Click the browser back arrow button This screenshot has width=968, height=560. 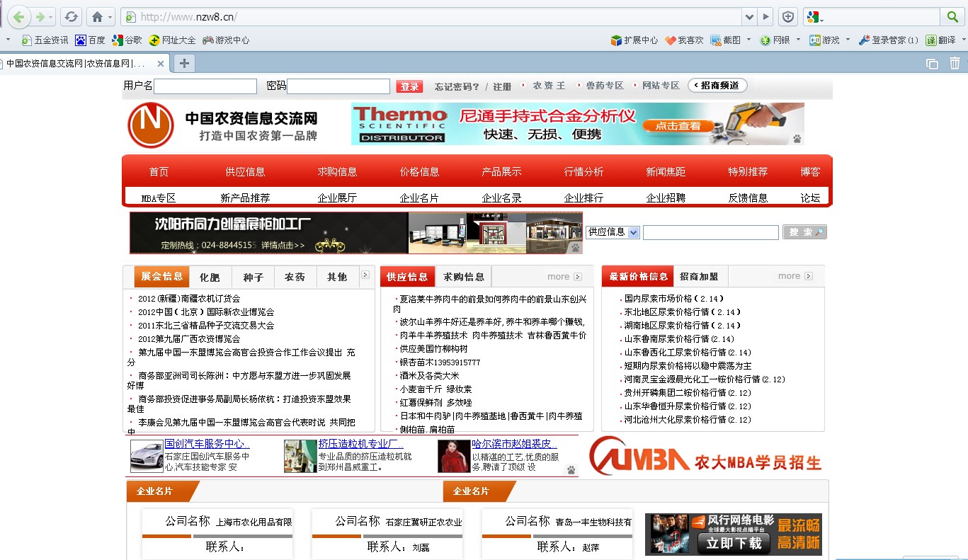coord(18,16)
